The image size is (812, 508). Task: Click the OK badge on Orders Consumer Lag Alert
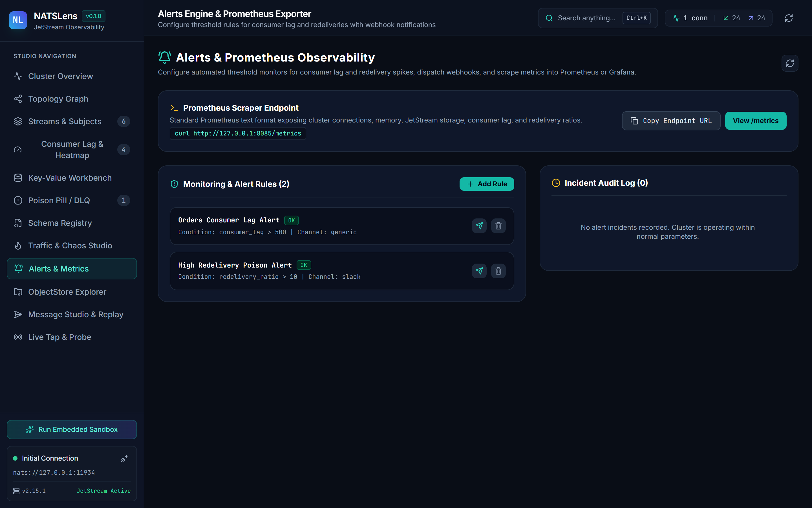pos(291,220)
